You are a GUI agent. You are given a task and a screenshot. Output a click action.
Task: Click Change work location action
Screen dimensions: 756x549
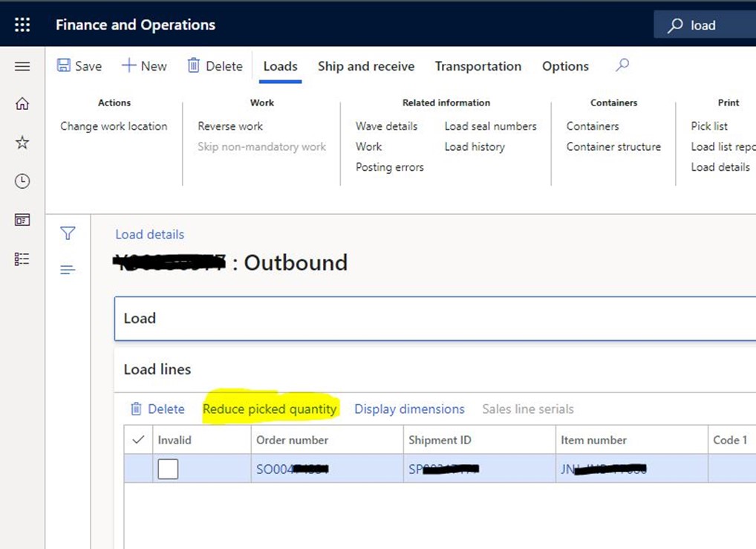click(x=114, y=126)
